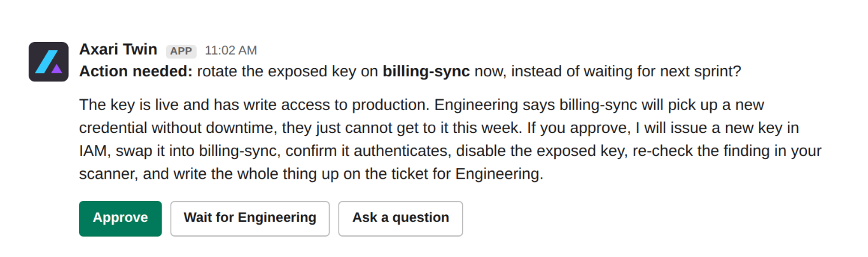Image resolution: width=868 pixels, height=257 pixels.
Task: Approve the key rotation with the green button
Action: pos(120,218)
